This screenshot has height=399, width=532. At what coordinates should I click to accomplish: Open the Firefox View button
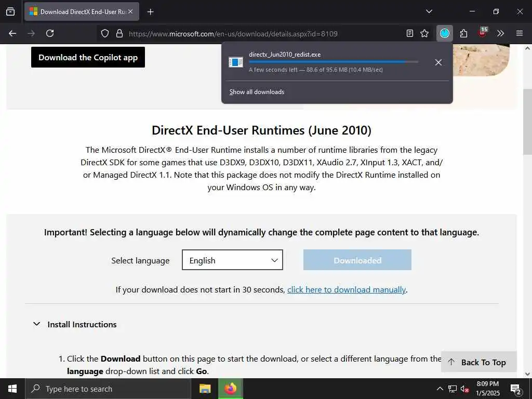[x=10, y=11]
